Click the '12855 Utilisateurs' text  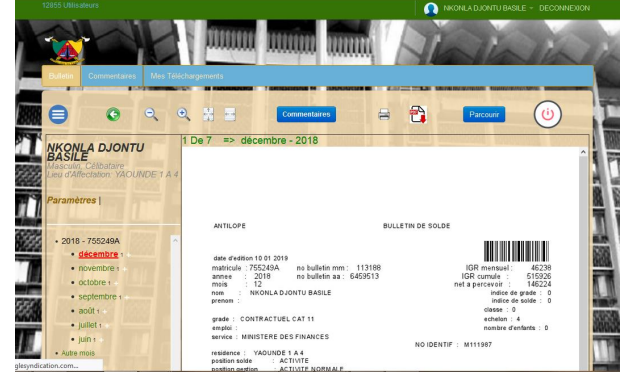pyautogui.click(x=70, y=5)
